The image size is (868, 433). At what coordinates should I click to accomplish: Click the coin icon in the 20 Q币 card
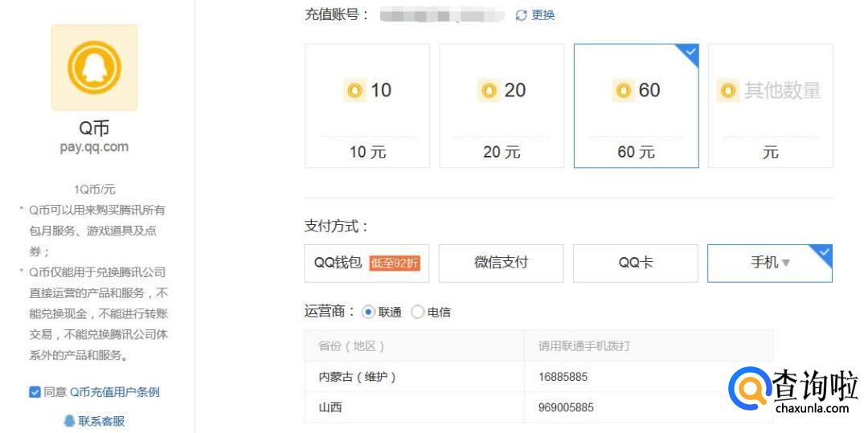(x=489, y=90)
